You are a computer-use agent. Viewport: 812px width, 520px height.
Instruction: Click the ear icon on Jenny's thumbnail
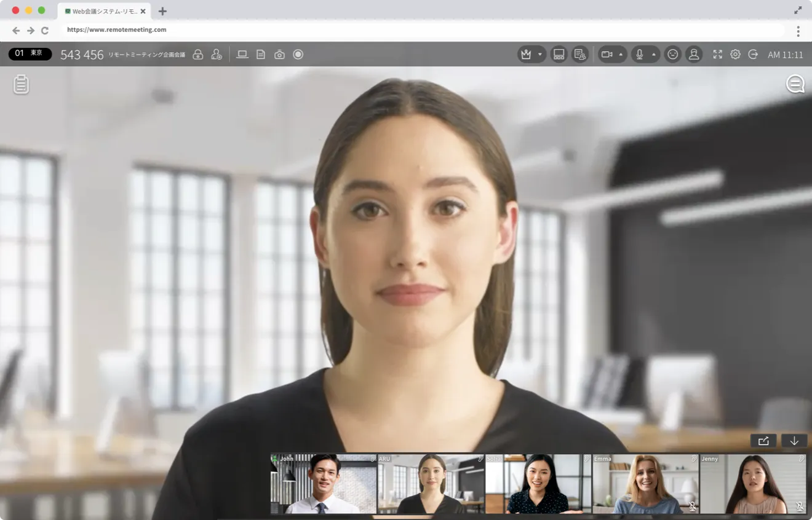(802, 459)
